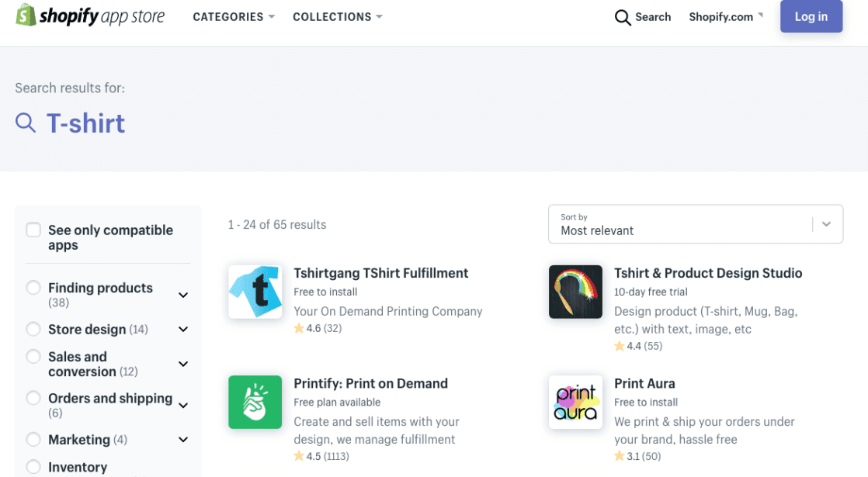Open Print Aura title link
Viewport: 868px width, 477px height.
(645, 384)
